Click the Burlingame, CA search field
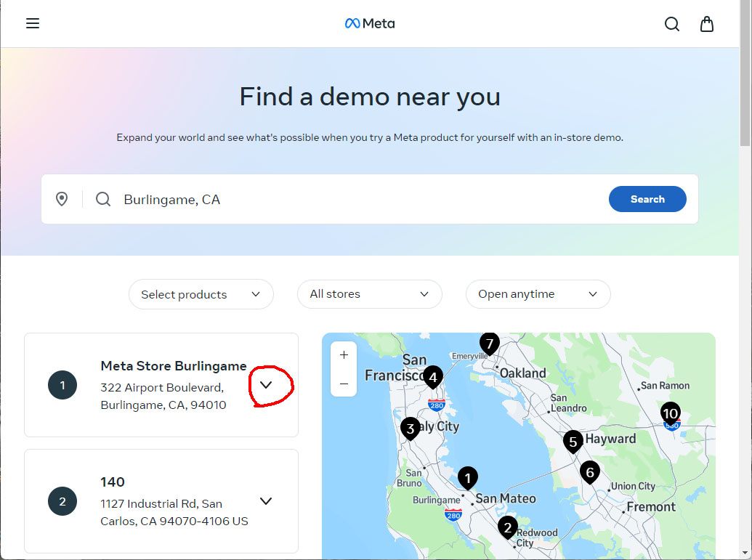Screen dimensions: 752x560 (356, 199)
